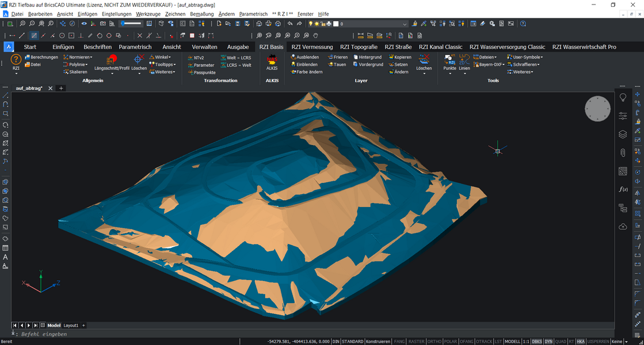The height and width of the screenshot is (345, 644).
Task: Toggle FANG snap in status bar
Action: click(399, 342)
